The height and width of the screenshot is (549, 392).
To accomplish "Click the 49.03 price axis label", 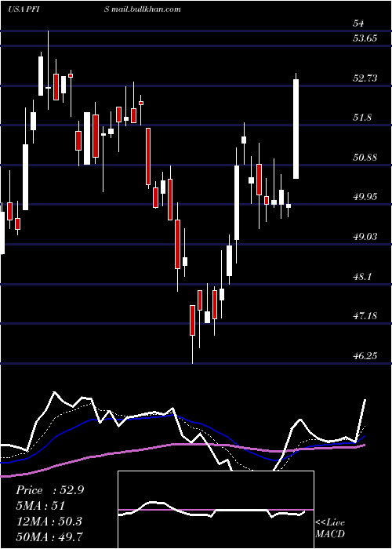I will [x=365, y=237].
